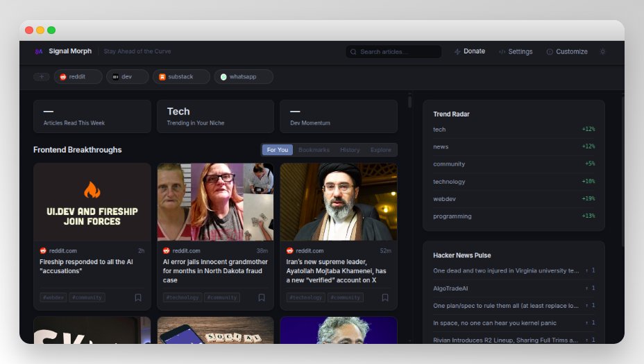This screenshot has height=364, width=644.
Task: Click reddit icon on Fireship card
Action: click(x=43, y=251)
